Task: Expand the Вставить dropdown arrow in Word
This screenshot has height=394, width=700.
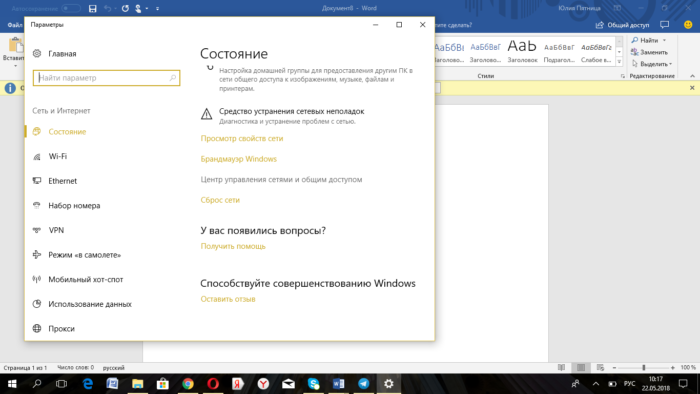Action: click(15, 66)
